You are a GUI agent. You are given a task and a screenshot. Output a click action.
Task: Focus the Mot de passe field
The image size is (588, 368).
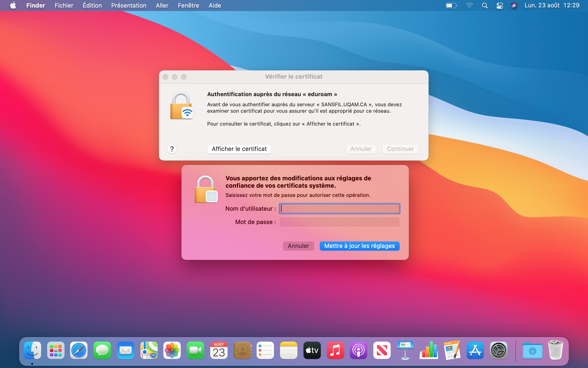pyautogui.click(x=339, y=222)
